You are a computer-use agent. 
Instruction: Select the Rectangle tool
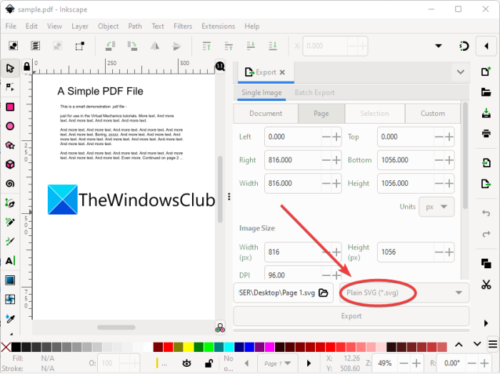[10, 107]
